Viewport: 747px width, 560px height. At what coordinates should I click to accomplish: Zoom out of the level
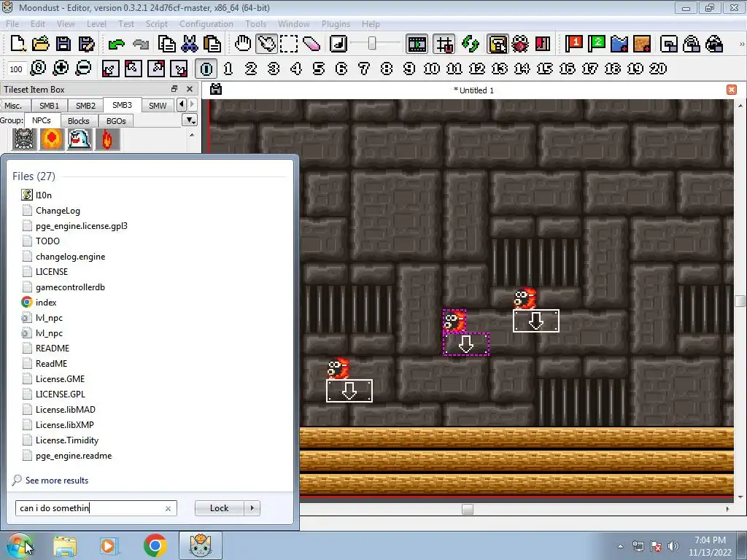pos(83,69)
